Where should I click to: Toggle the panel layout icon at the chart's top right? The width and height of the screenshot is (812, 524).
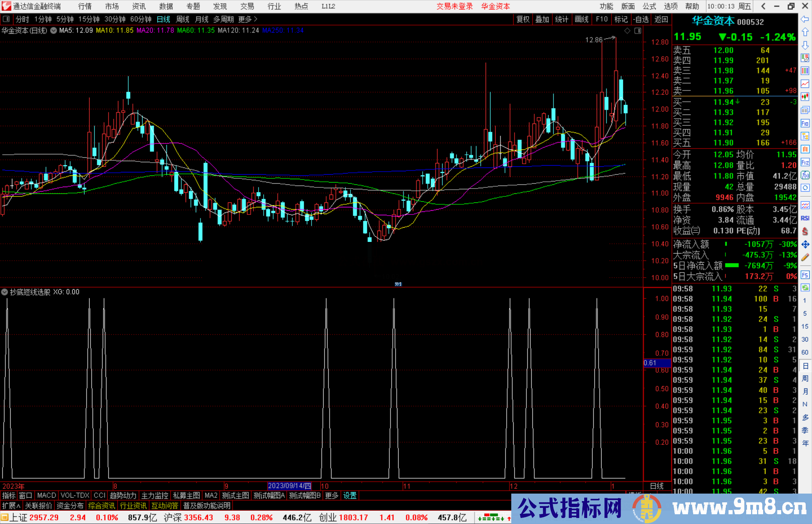(638, 31)
